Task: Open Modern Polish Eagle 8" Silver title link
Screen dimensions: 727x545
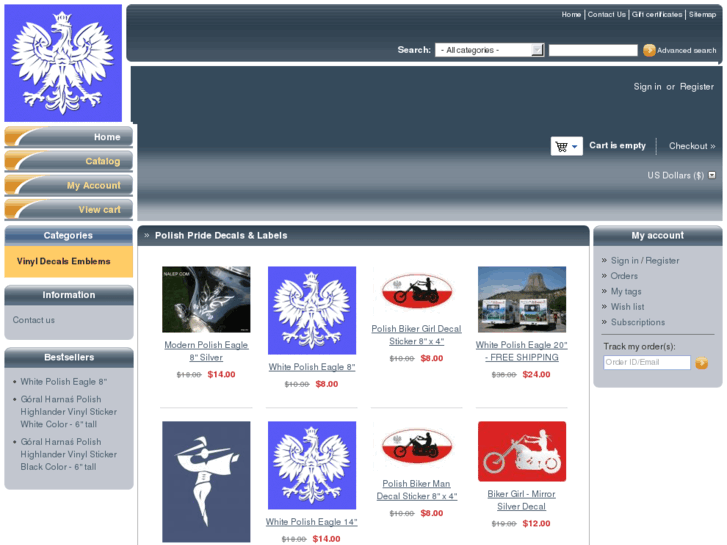Action: [206, 351]
